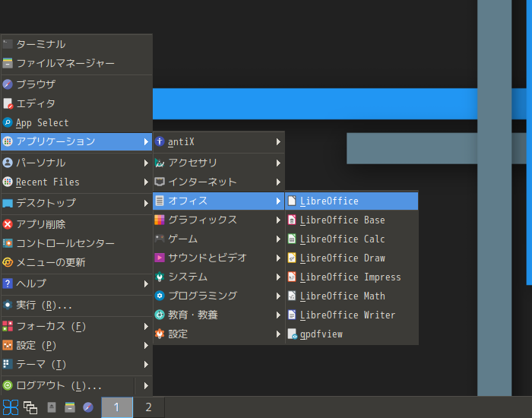Click the ファイルマネージャー file manager icon
This screenshot has height=418, width=532.
tap(8, 63)
